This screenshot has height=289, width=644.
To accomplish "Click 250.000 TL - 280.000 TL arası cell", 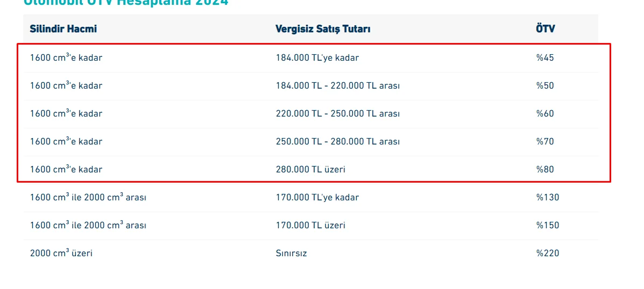I will point(338,141).
